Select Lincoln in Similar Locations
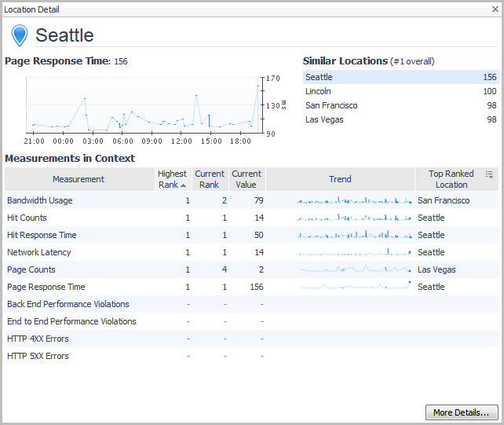The height and width of the screenshot is (425, 504). 319,91
